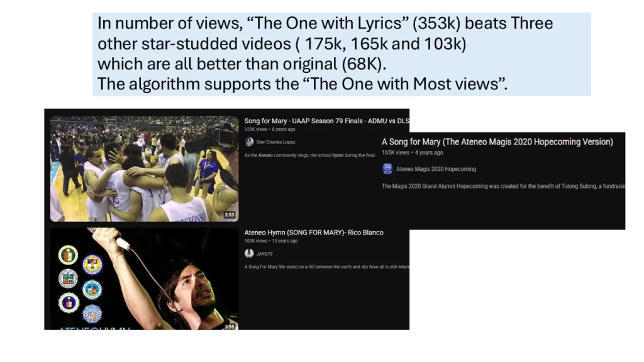644x362 pixels.
Task: Visit the Glen Charles Lopez channel name
Action: [x=275, y=142]
